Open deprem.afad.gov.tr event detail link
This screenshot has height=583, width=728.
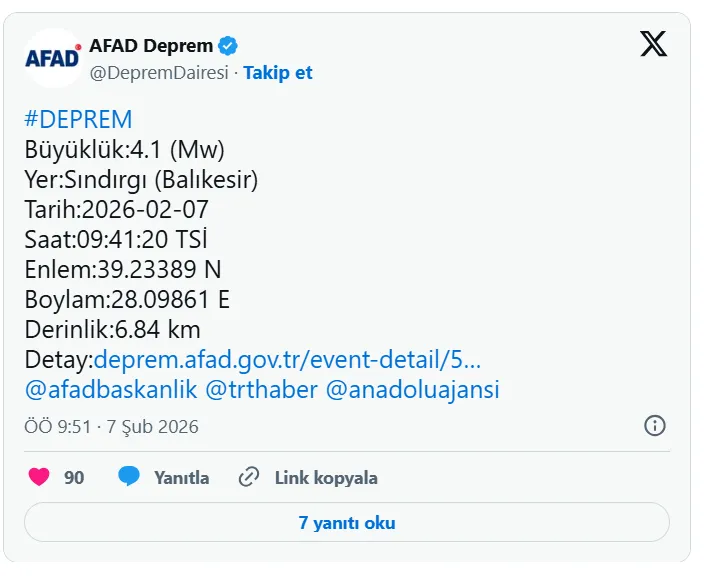(x=287, y=360)
